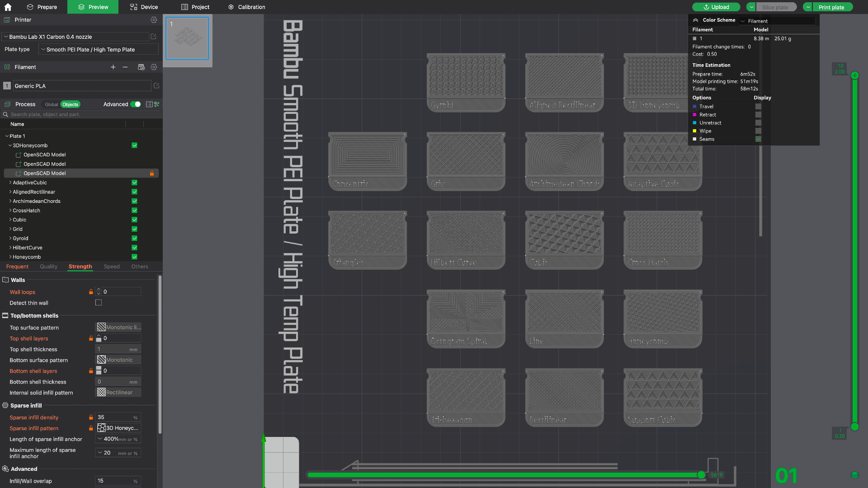Open the Plate type dropdown
The height and width of the screenshot is (488, 868).
pyautogui.click(x=99, y=50)
